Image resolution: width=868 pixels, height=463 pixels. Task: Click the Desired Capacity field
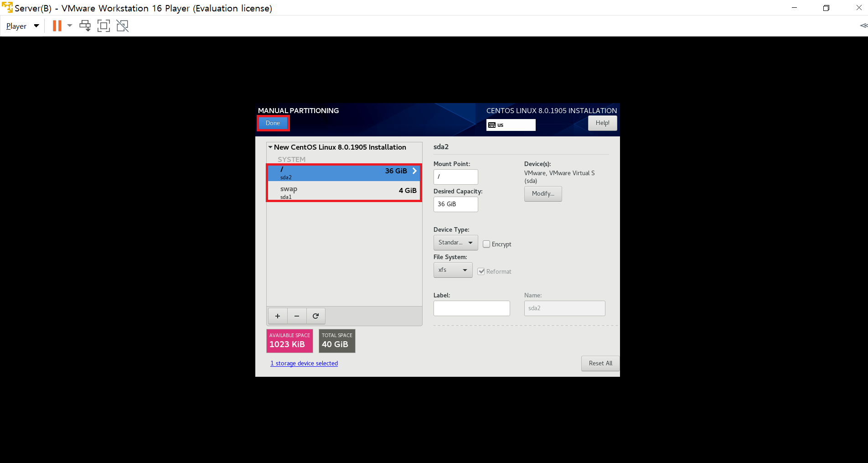coord(455,204)
